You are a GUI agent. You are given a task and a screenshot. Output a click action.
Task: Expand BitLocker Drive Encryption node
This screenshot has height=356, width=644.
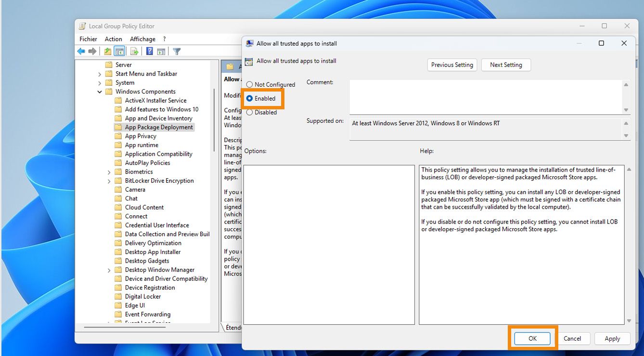[x=109, y=181]
